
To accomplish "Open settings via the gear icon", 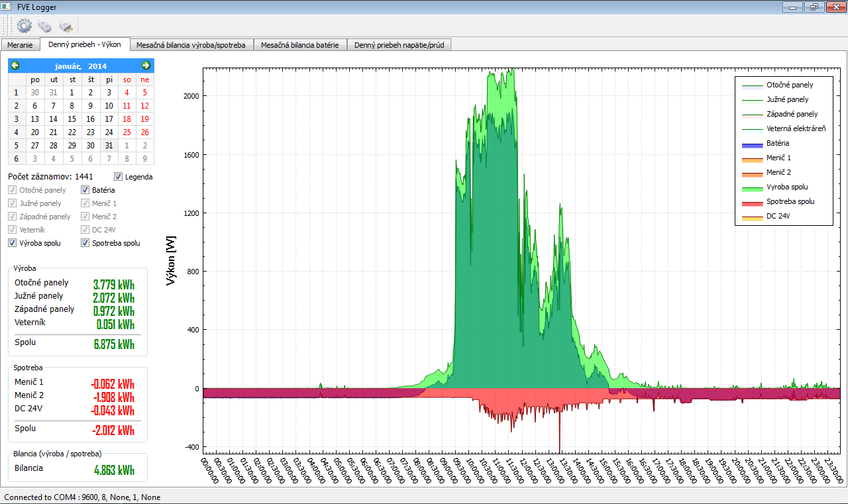I will tap(25, 26).
